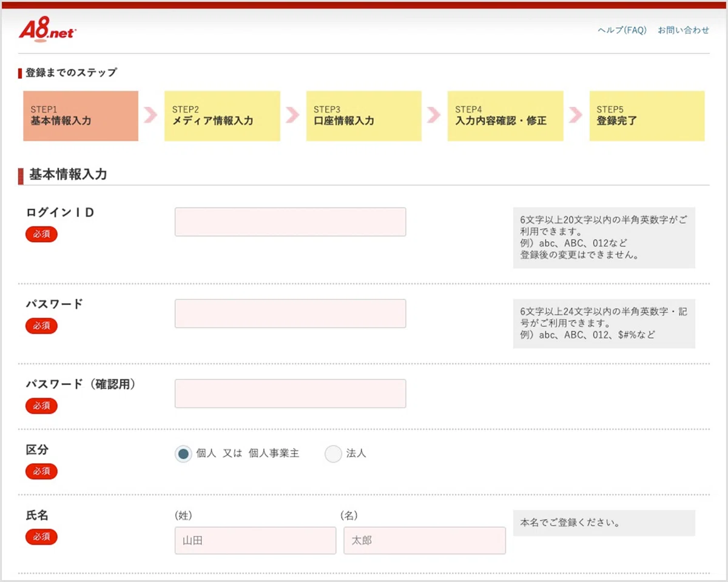Viewport: 728px width, 582px height.
Task: Select STEP5 登録完了 step
Action: point(647,116)
